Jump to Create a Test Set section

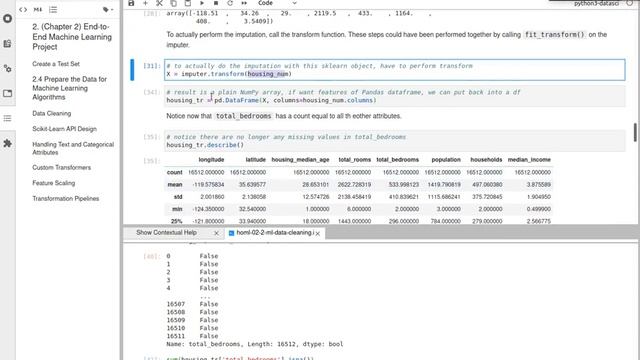tap(56, 64)
